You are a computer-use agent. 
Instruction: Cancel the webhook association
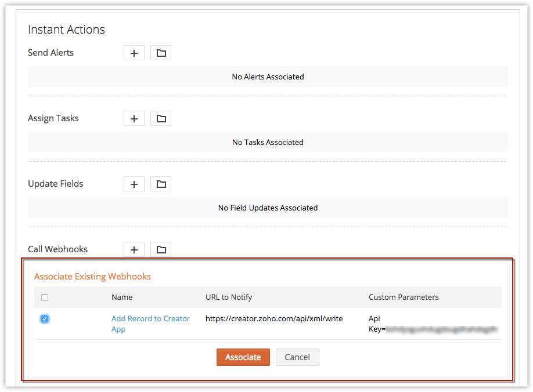pyautogui.click(x=297, y=357)
